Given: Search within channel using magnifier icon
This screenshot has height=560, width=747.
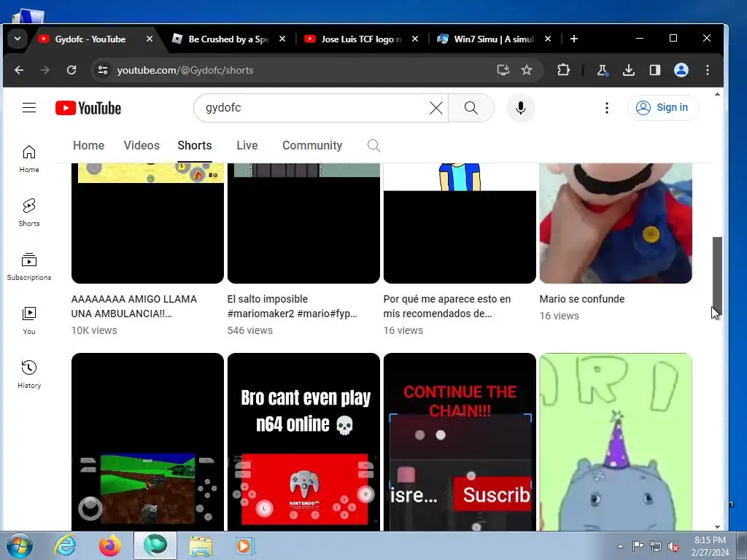Looking at the screenshot, I should coord(374,146).
